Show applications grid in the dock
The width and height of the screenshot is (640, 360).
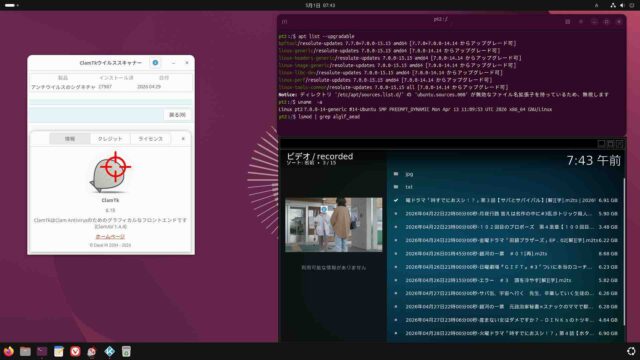pyautogui.click(x=631, y=351)
